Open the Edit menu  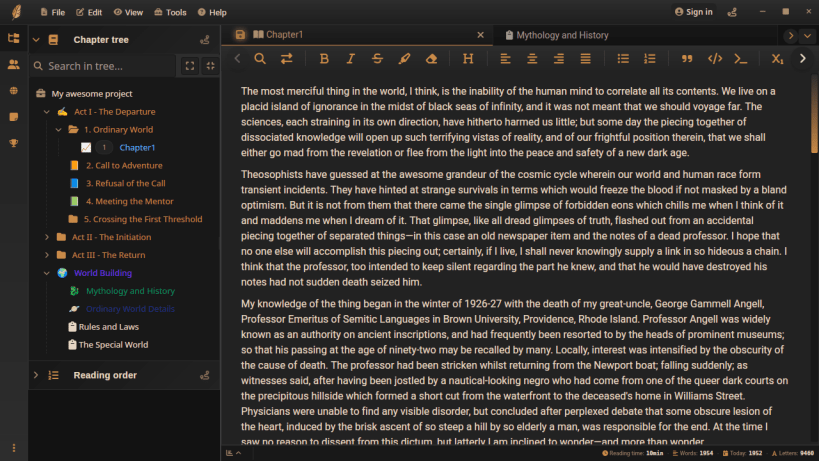point(89,12)
